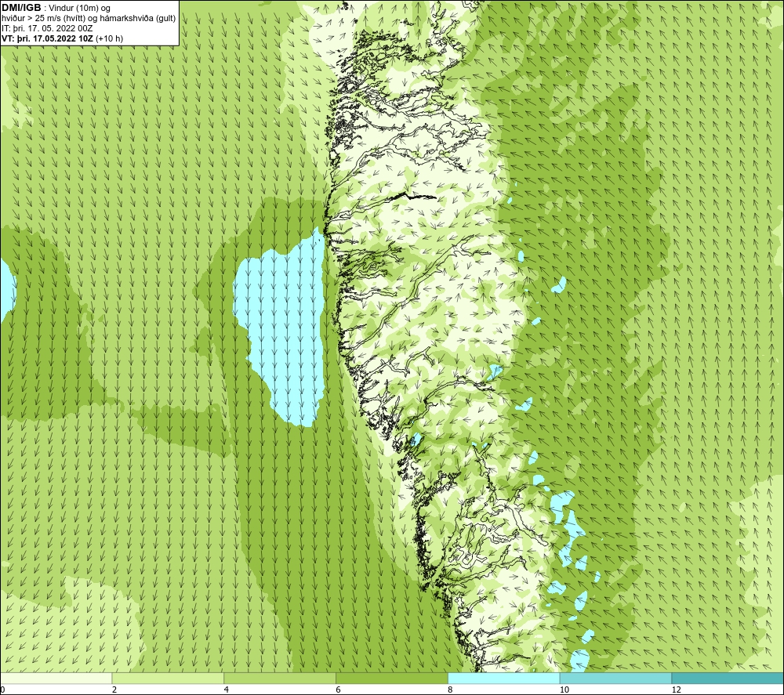Image resolution: width=784 pixels, height=695 pixels.
Task: Click the scale label '6'
Action: click(339, 690)
